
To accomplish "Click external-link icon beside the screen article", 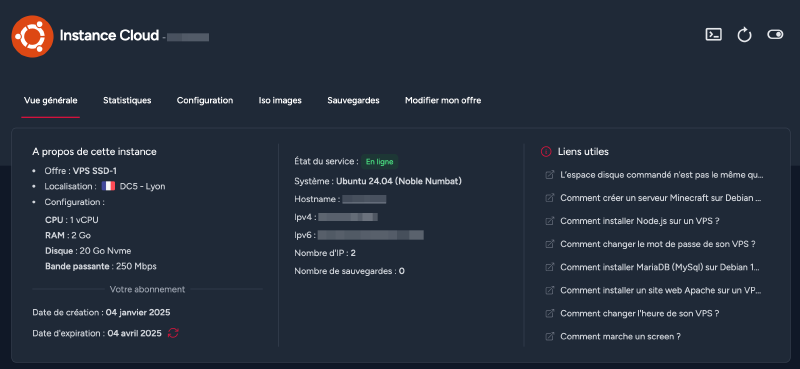I will coord(549,336).
